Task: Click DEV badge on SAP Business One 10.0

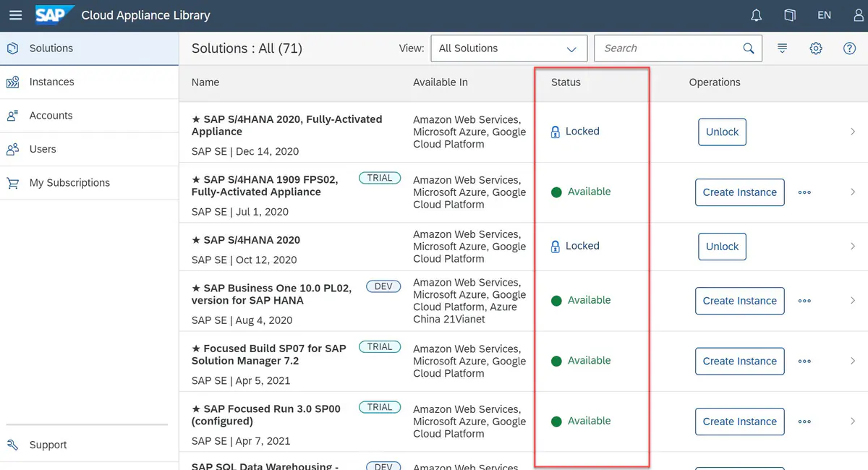Action: tap(383, 286)
